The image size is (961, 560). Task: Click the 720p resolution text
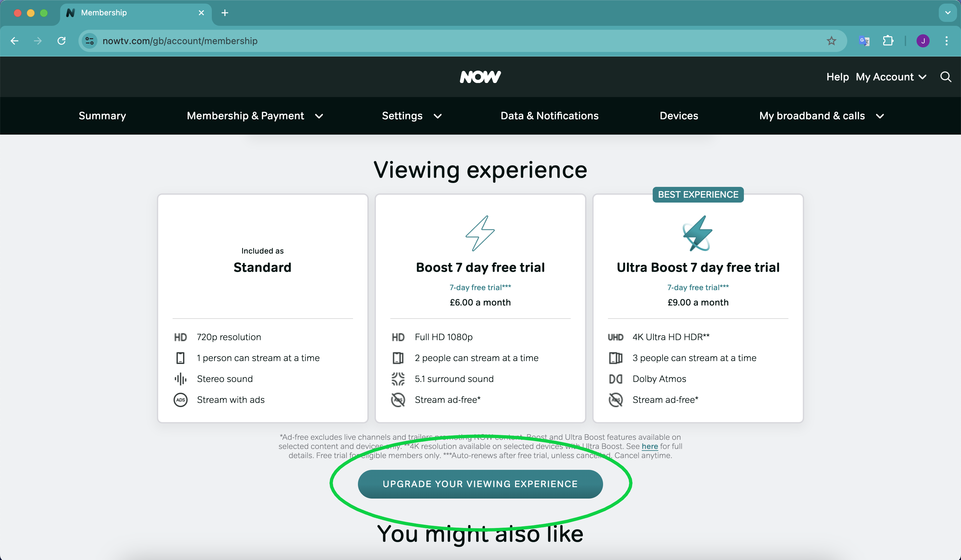click(x=229, y=338)
